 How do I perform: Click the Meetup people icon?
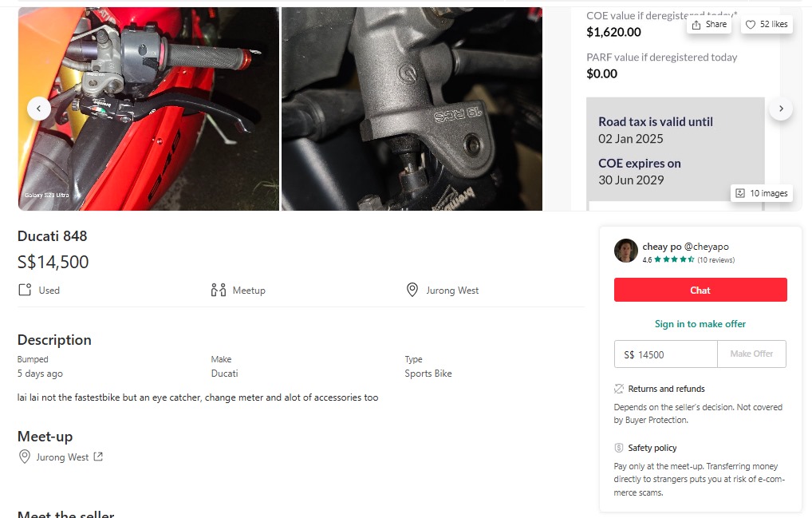(219, 291)
